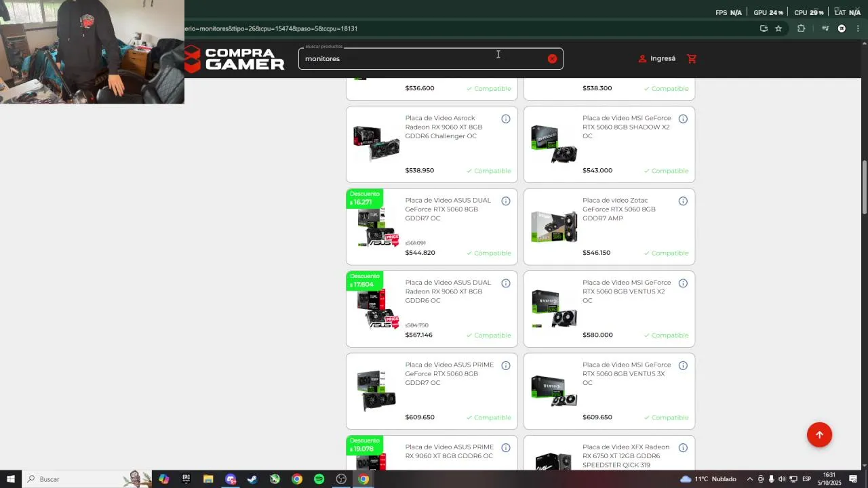
Task: Click the Descuento $16.271 badge
Action: tap(365, 198)
